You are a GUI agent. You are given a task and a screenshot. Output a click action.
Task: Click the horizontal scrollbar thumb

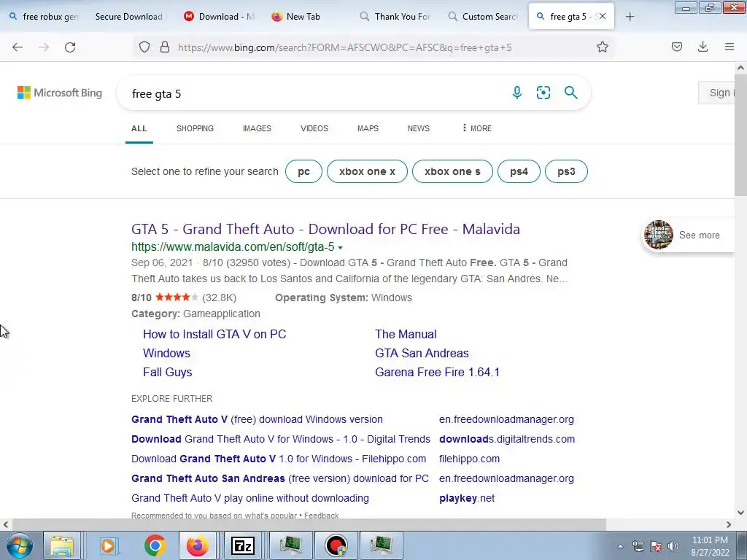click(309, 525)
